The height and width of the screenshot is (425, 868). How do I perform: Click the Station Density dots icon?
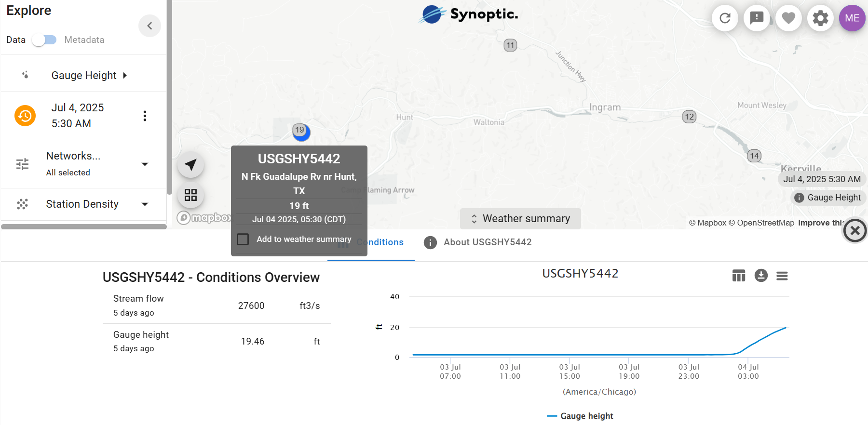(22, 204)
